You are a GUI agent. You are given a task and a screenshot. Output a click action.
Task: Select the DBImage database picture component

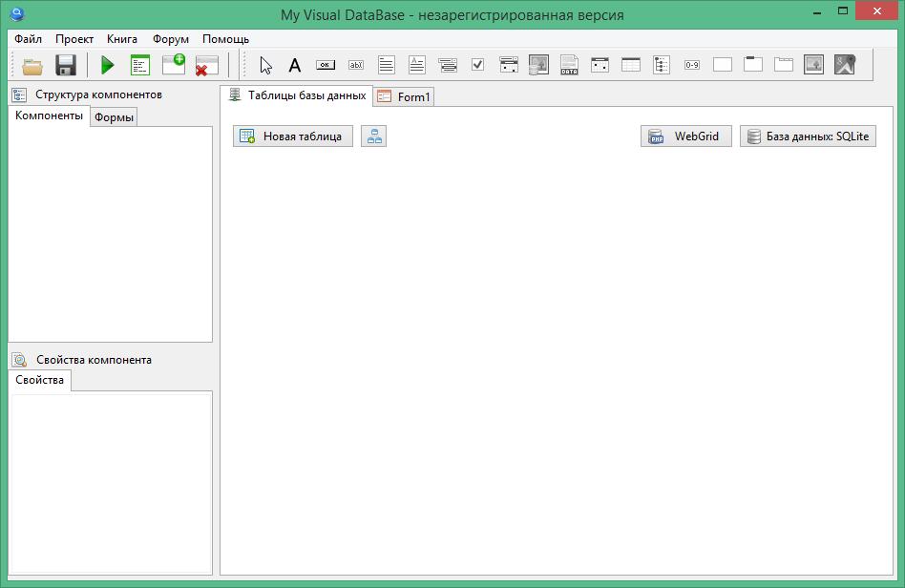(x=539, y=65)
